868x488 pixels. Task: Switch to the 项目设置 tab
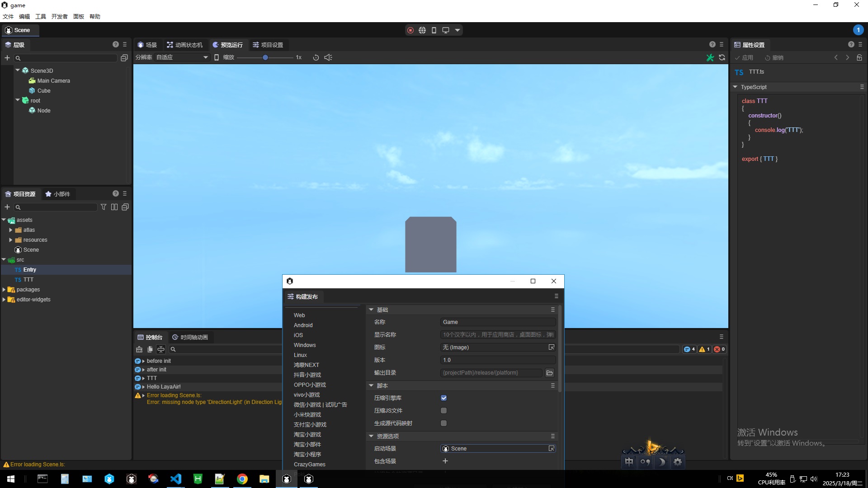[x=268, y=45]
